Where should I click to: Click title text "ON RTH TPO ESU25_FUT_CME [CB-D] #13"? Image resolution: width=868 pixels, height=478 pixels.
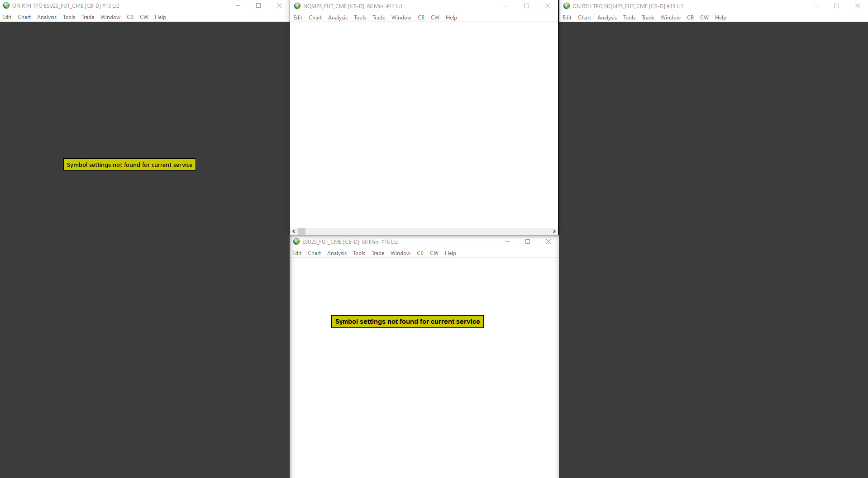coord(62,6)
